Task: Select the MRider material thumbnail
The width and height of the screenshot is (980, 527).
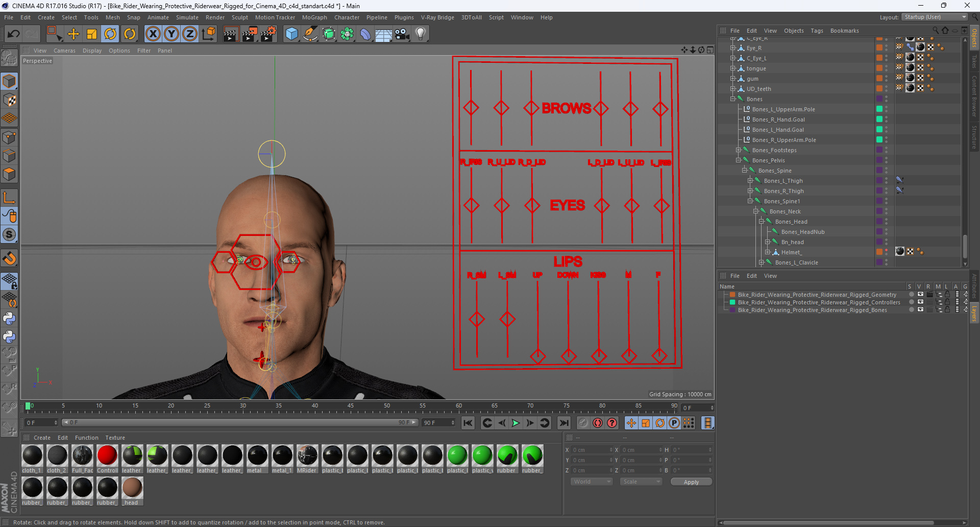Action: click(307, 459)
